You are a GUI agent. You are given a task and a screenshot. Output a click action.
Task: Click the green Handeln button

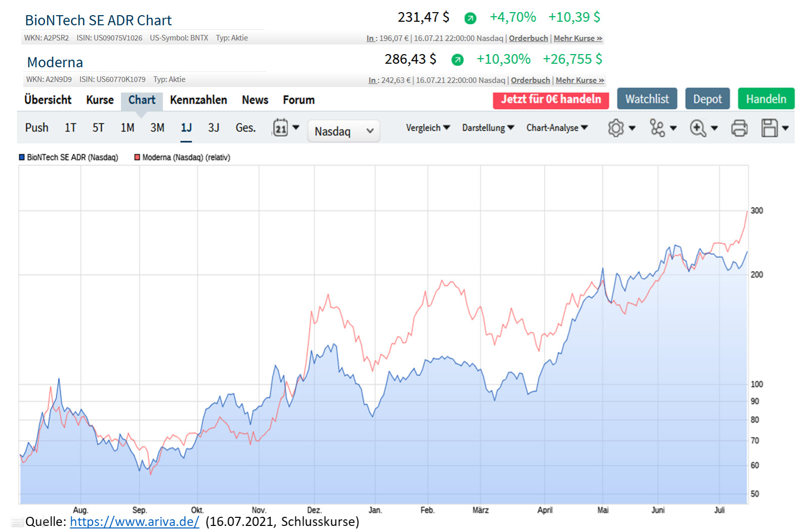766,99
